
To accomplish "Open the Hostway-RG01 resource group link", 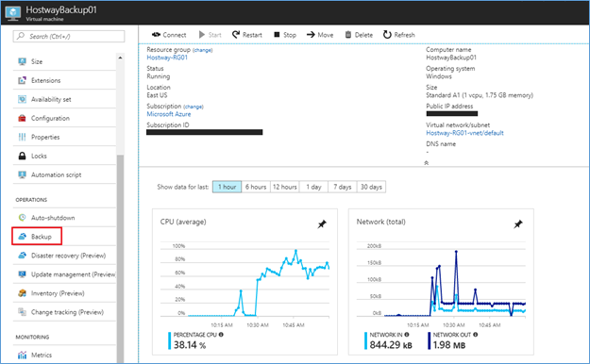I will coord(167,58).
